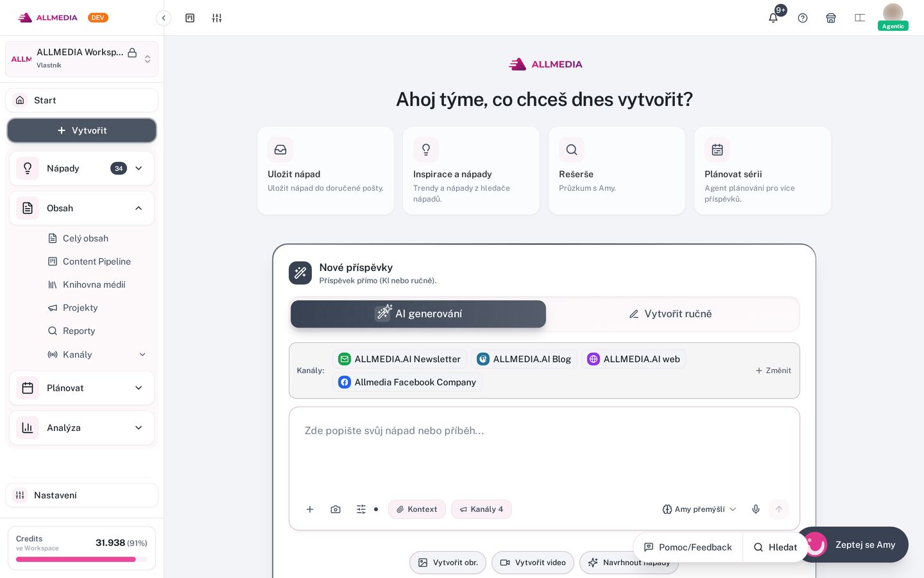This screenshot has height=578, width=924.
Task: Click the Vytvořit video button
Action: tap(533, 563)
